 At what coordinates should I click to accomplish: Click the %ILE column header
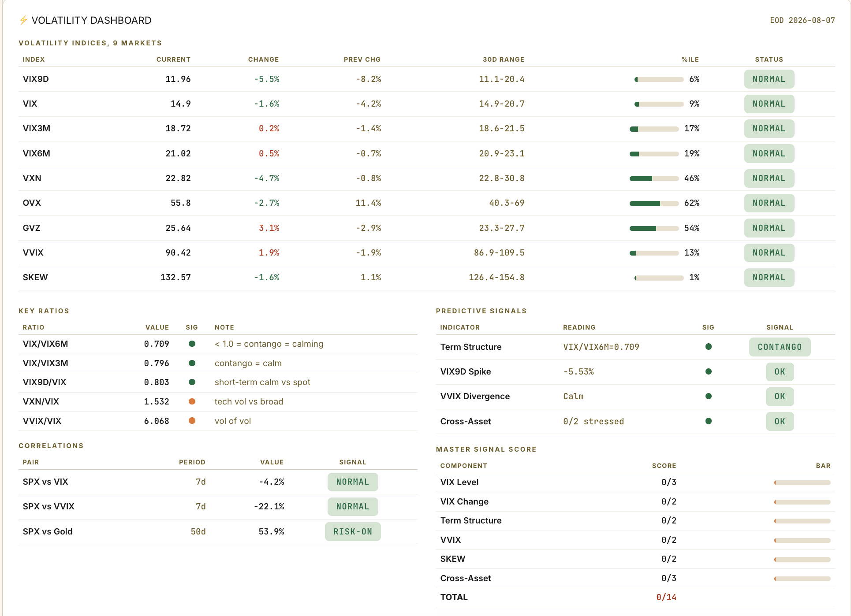click(x=690, y=59)
